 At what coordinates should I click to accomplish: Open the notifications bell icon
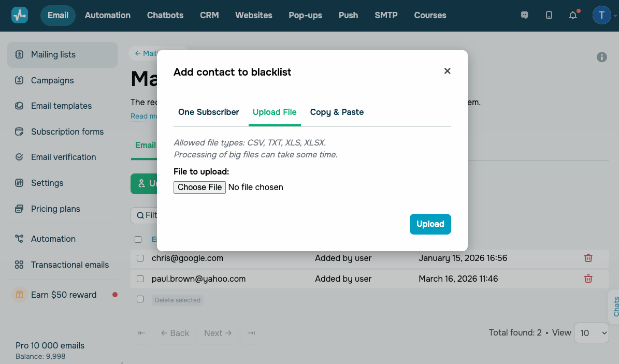click(x=573, y=15)
